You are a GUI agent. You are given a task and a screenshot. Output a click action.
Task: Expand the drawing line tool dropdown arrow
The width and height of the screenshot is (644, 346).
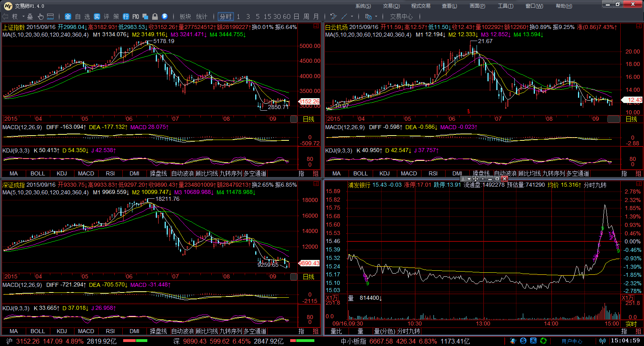point(352,16)
